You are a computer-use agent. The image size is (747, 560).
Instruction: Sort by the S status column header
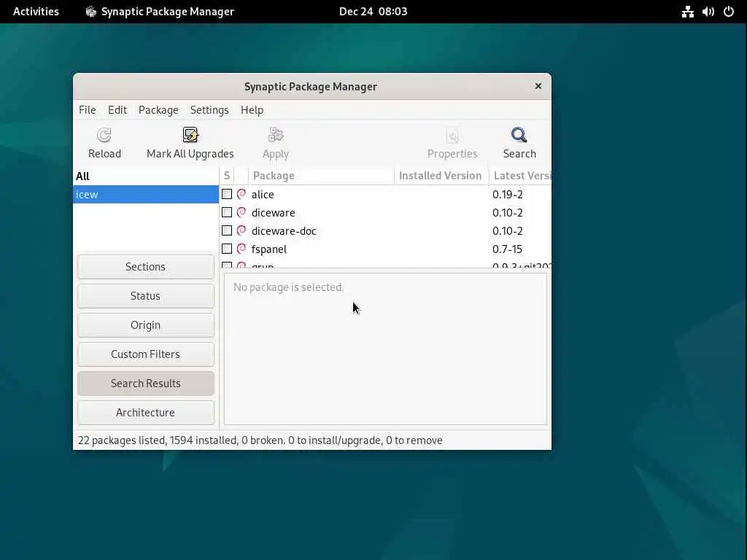(x=227, y=176)
